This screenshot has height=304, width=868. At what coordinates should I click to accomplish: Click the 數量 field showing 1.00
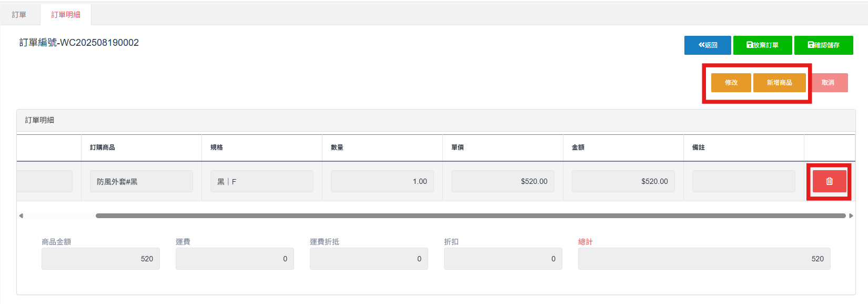point(382,181)
